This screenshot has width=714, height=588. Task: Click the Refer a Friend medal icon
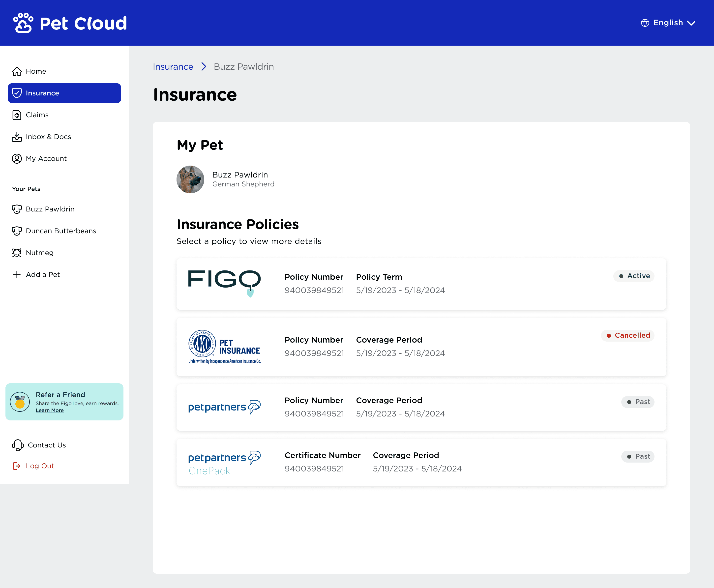click(x=20, y=402)
